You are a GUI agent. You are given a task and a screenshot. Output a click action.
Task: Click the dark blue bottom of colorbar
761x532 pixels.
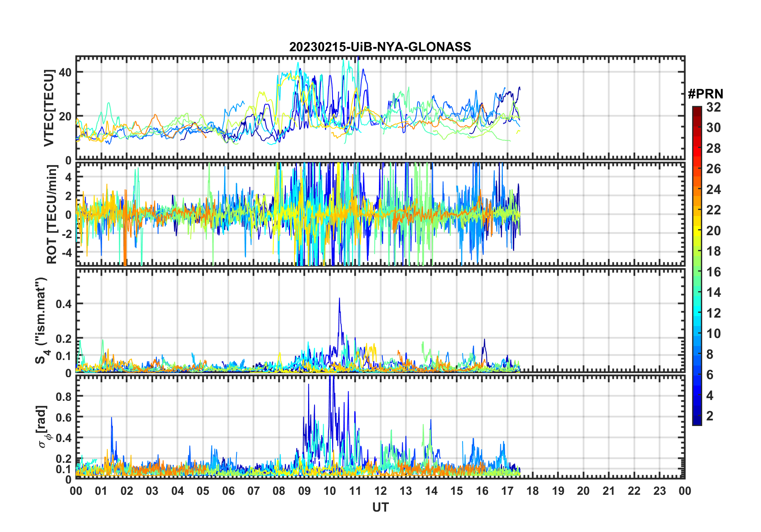tap(697, 420)
